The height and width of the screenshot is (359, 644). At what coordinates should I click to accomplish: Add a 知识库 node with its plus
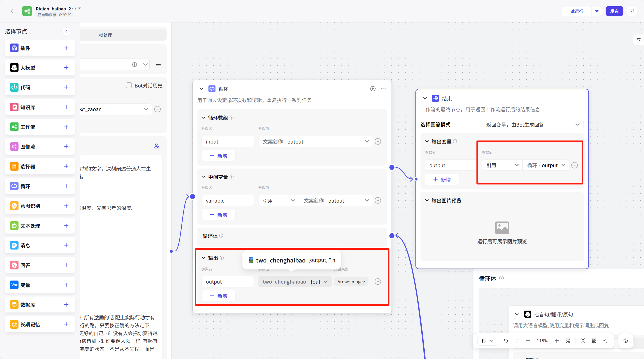(x=66, y=107)
